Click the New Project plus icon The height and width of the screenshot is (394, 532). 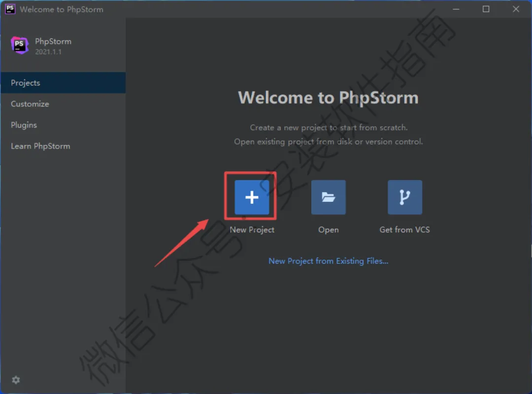[x=252, y=197]
